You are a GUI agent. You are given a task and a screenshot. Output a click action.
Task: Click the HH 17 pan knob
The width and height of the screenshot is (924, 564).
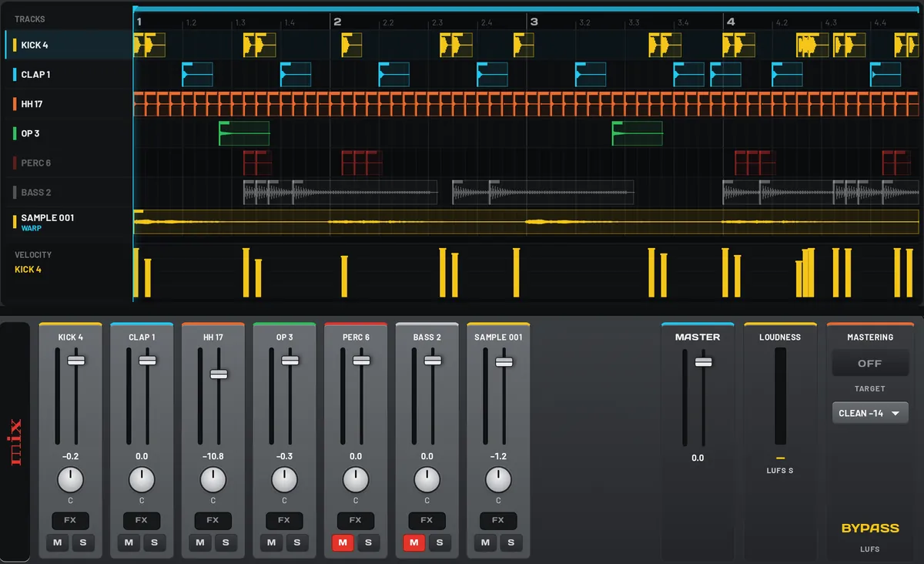[x=213, y=481]
